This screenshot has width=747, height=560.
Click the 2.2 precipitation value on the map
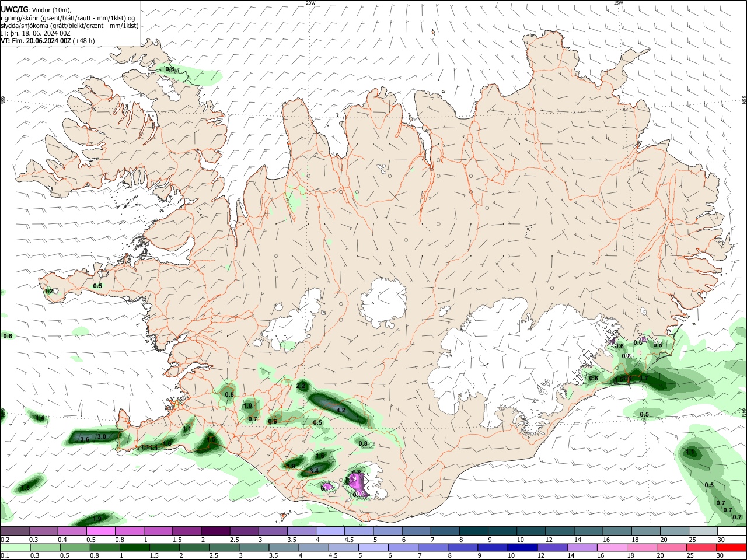click(301, 386)
